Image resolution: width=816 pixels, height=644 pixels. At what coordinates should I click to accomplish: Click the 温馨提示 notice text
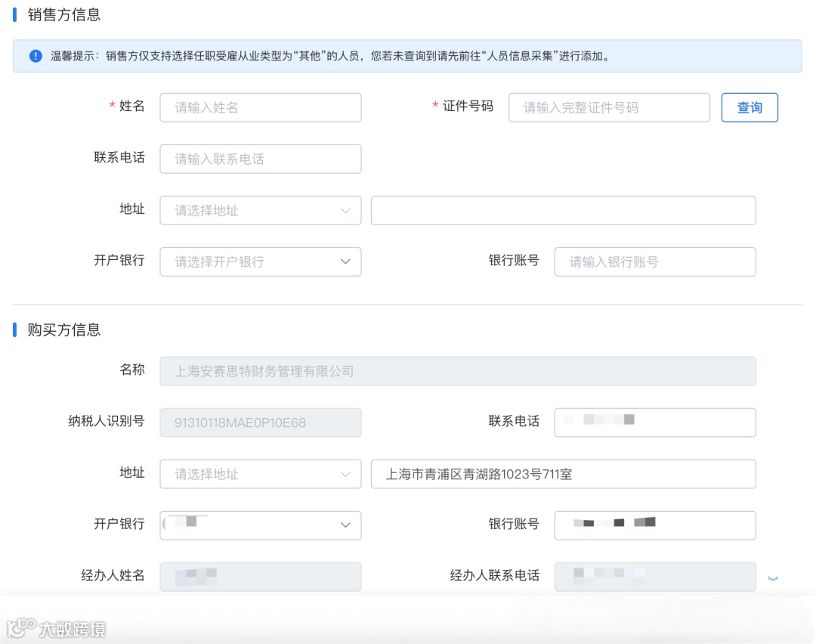330,56
